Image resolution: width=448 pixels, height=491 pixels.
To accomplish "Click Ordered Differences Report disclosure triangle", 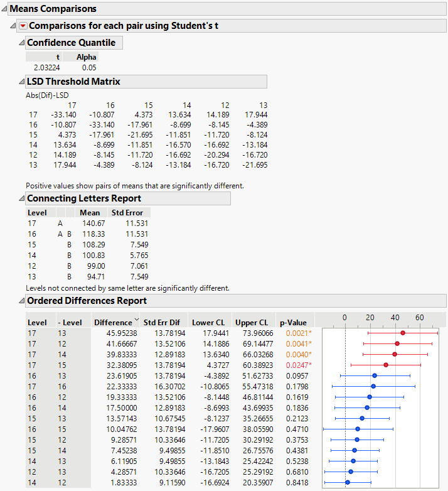I will point(21,301).
